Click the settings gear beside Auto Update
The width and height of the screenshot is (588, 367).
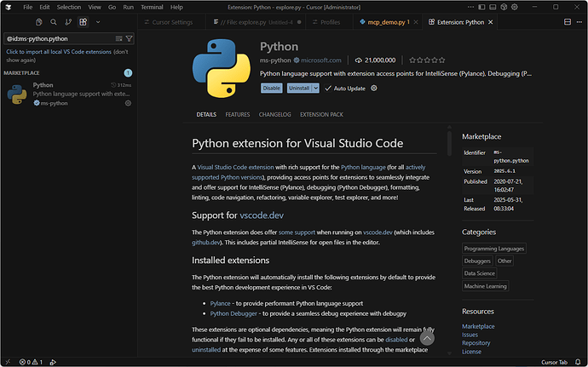373,88
